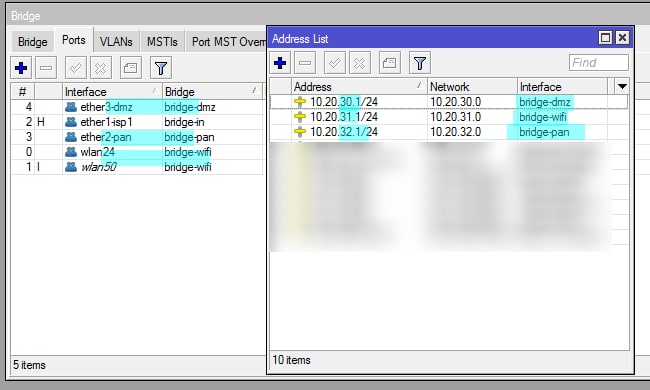The width and height of the screenshot is (650, 390).
Task: Remove selected port in Bridge window
Action: 46,68
